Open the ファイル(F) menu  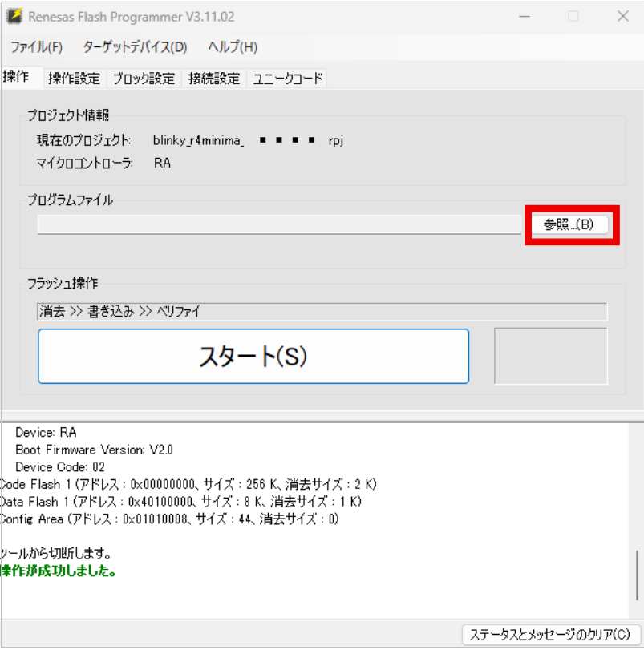[36, 47]
